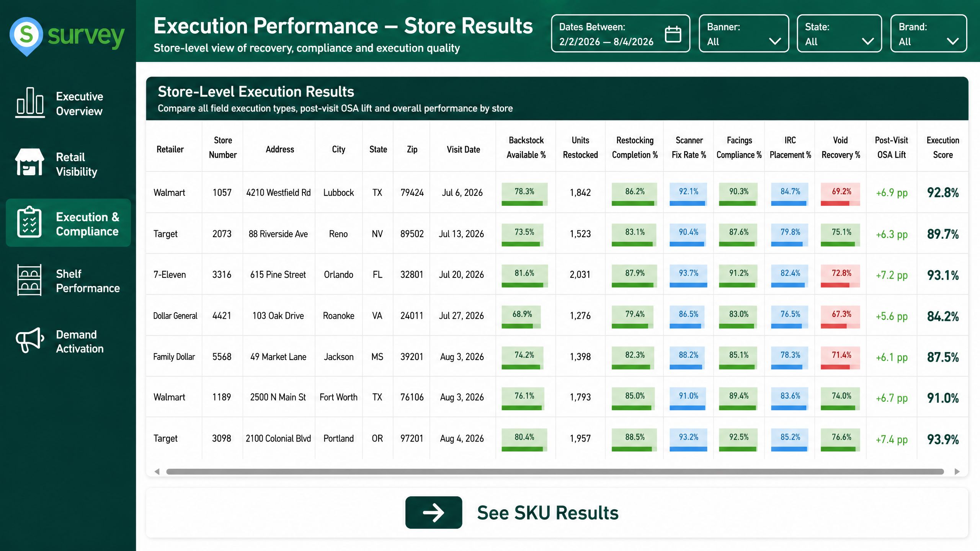The image size is (980, 551).
Task: Sort by Retailer column header
Action: [170, 149]
